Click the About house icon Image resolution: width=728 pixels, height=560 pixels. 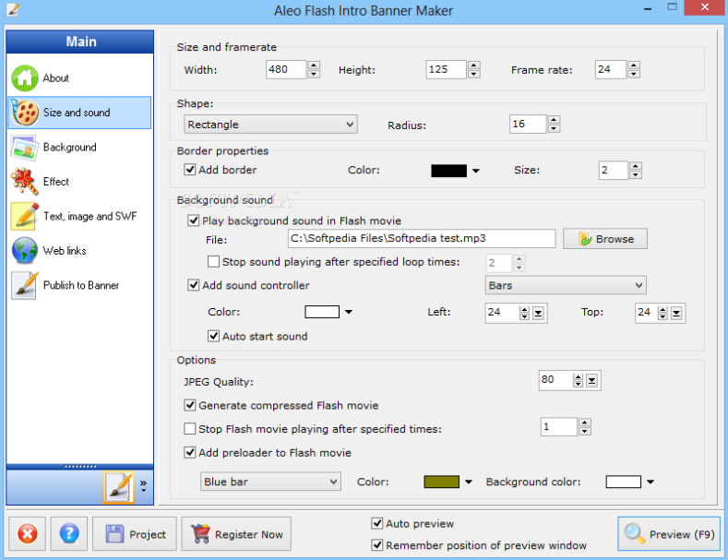pyautogui.click(x=25, y=78)
